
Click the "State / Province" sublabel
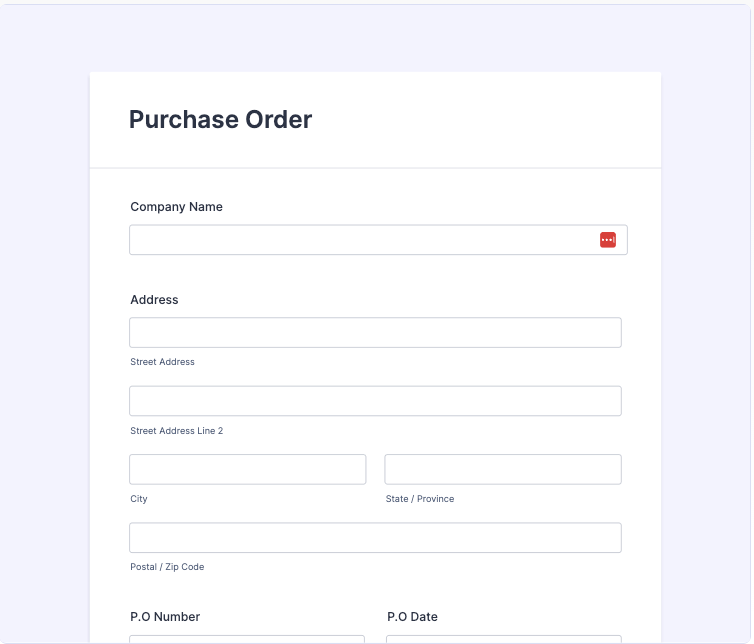[x=420, y=499]
